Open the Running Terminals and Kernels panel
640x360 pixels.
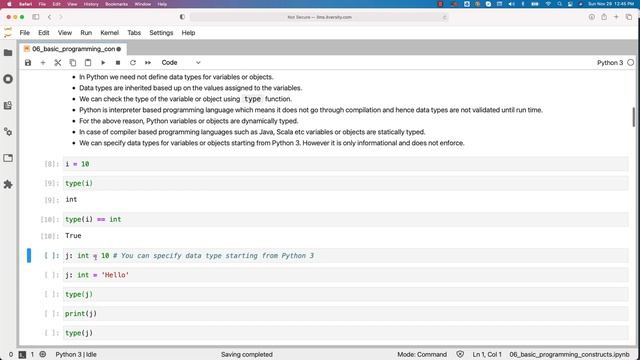8,79
